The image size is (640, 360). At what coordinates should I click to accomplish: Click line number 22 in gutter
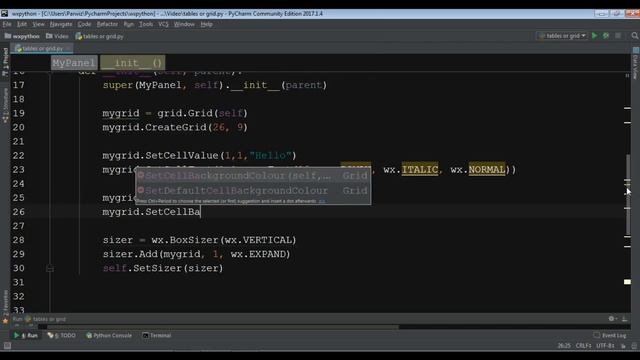[x=18, y=156]
